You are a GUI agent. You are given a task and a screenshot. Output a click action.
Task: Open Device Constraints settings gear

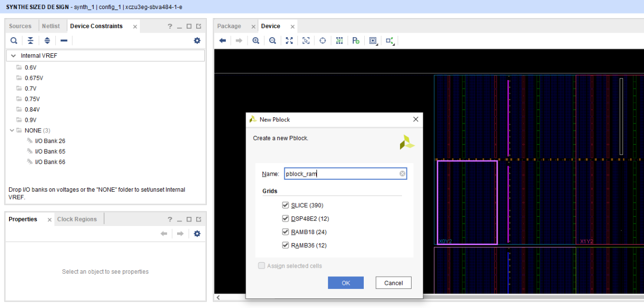(x=197, y=41)
